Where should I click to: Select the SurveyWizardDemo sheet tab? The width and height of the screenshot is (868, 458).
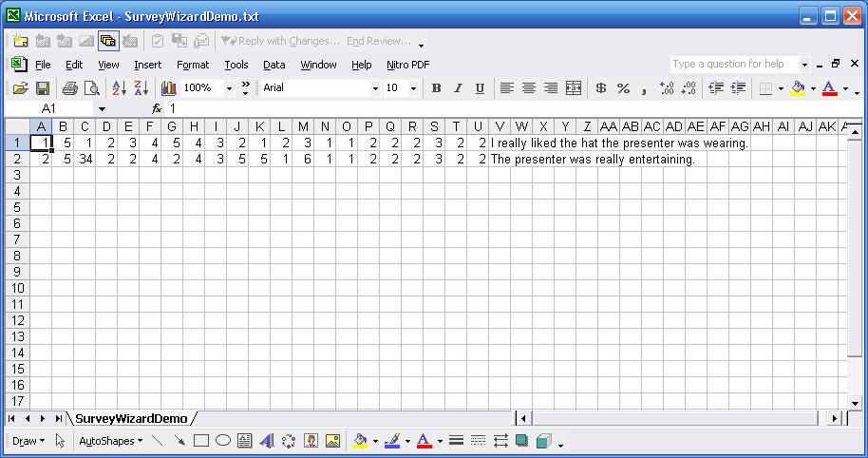pyautogui.click(x=131, y=419)
